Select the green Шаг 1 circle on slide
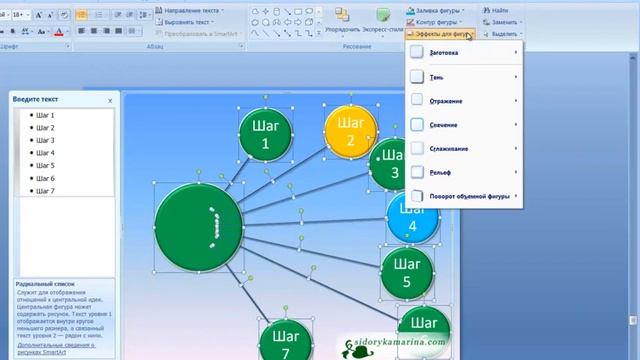The width and height of the screenshot is (640, 360). 265,135
